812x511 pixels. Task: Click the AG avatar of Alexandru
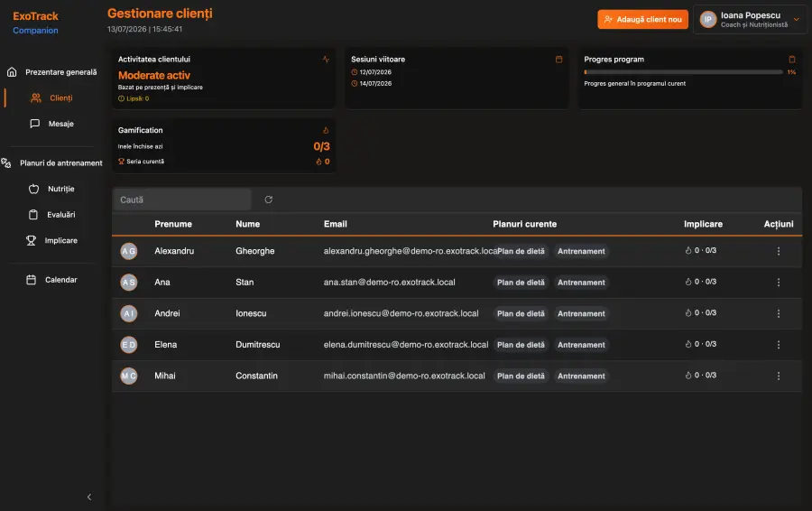(129, 251)
